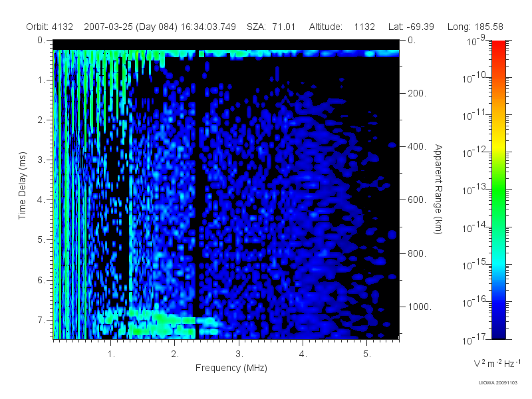
Task: Click the 'Long: 185.58' text
Action: [x=475, y=27]
